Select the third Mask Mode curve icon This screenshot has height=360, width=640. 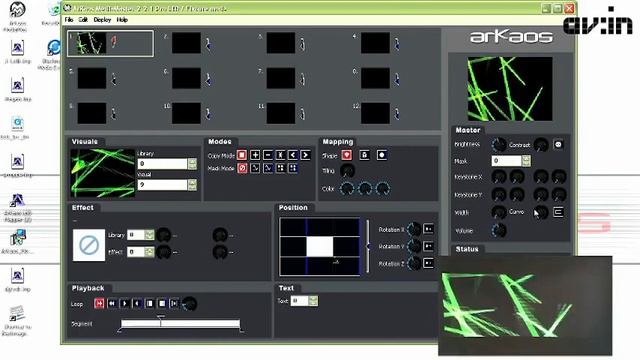(268, 168)
